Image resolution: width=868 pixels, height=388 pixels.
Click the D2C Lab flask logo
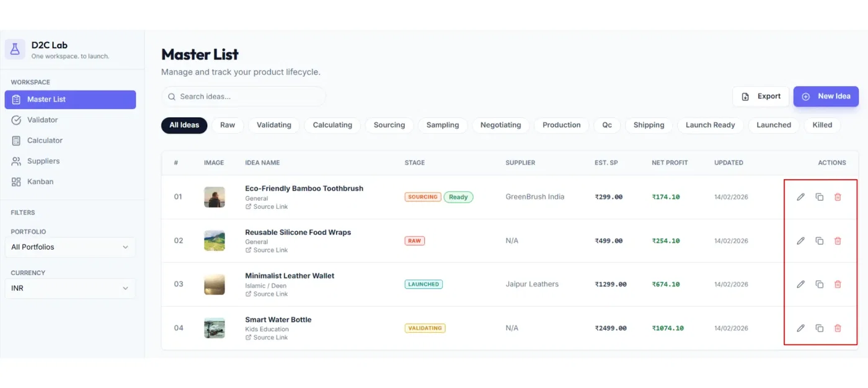pos(15,49)
